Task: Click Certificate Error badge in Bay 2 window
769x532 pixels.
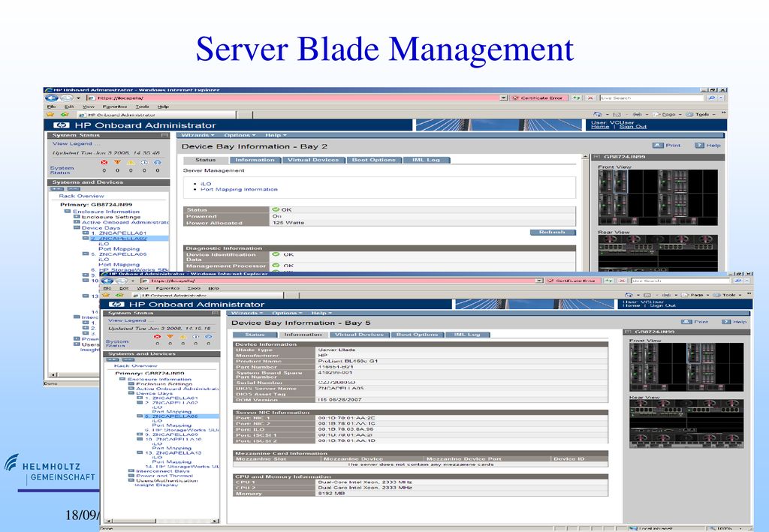Action: pos(538,98)
